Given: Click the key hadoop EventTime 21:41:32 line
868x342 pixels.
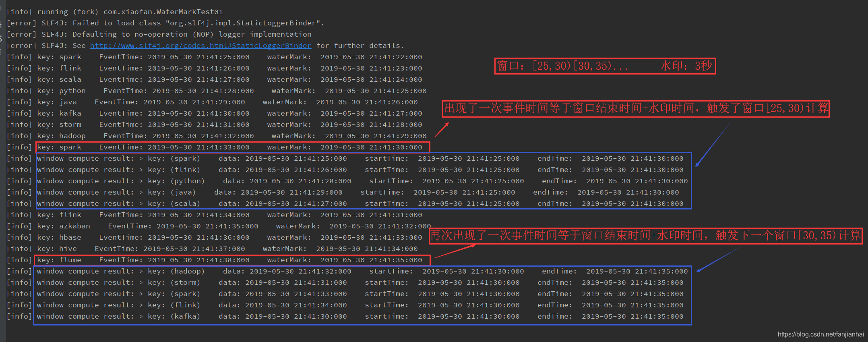Looking at the screenshot, I should tap(217, 136).
